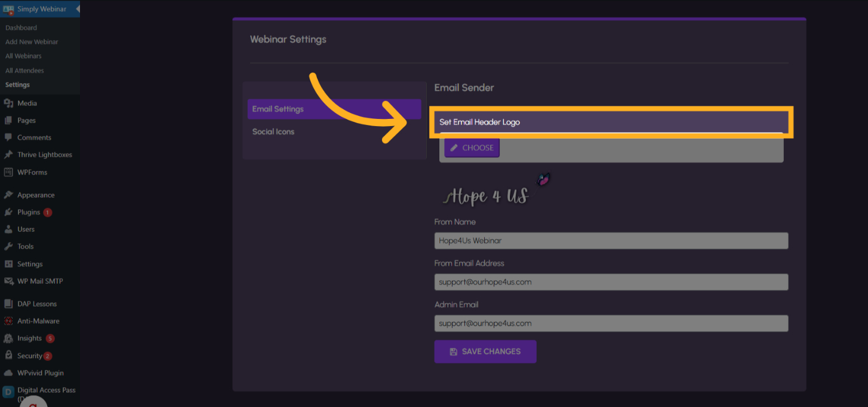868x407 pixels.
Task: Click the Media icon in sidebar
Action: click(8, 103)
